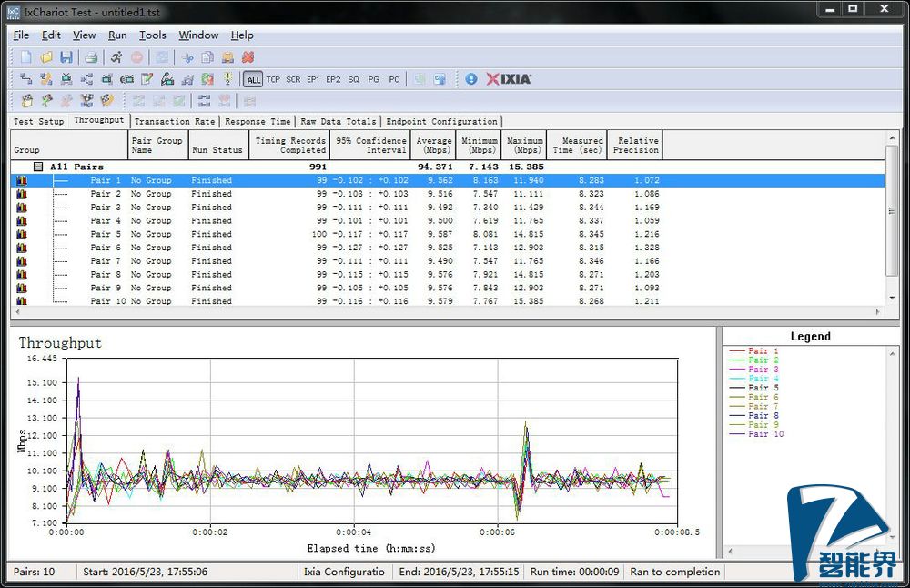Open a test file via folder icon
Viewport: 910px width, 588px height.
tap(45, 57)
